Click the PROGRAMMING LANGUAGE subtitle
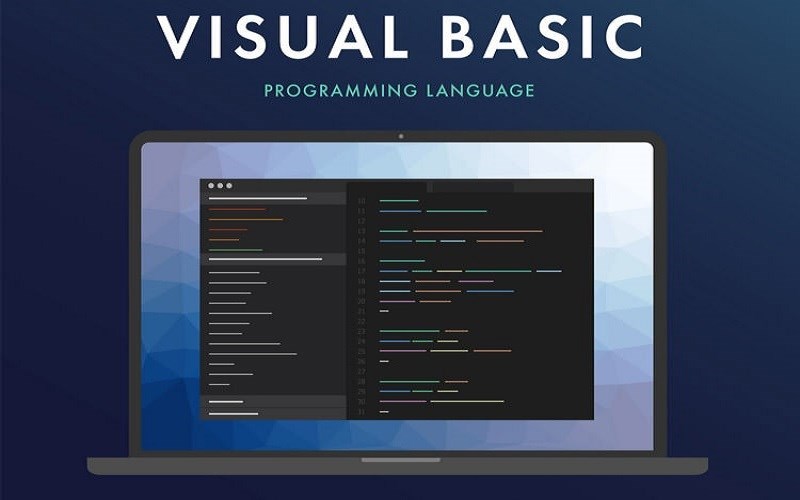This screenshot has height=500, width=800. [x=399, y=91]
